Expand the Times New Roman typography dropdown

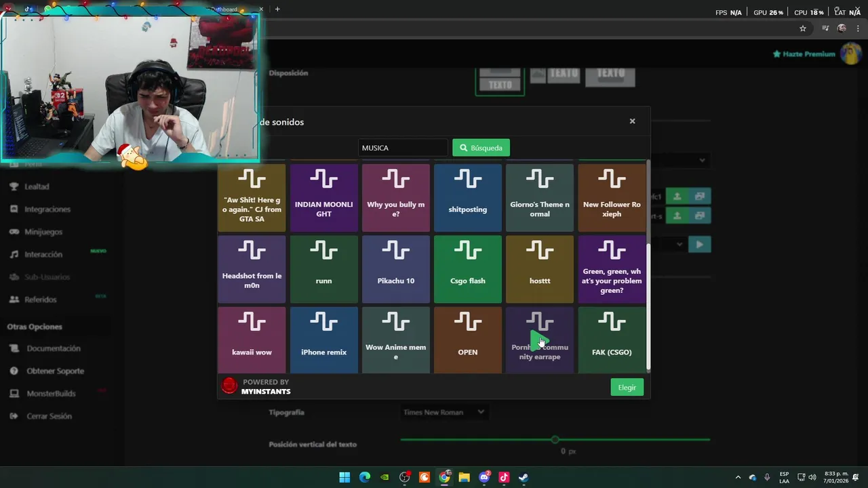pos(443,412)
